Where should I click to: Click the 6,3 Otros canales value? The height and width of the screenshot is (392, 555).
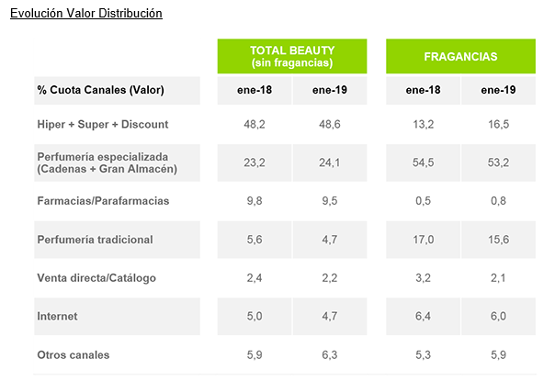(x=330, y=355)
